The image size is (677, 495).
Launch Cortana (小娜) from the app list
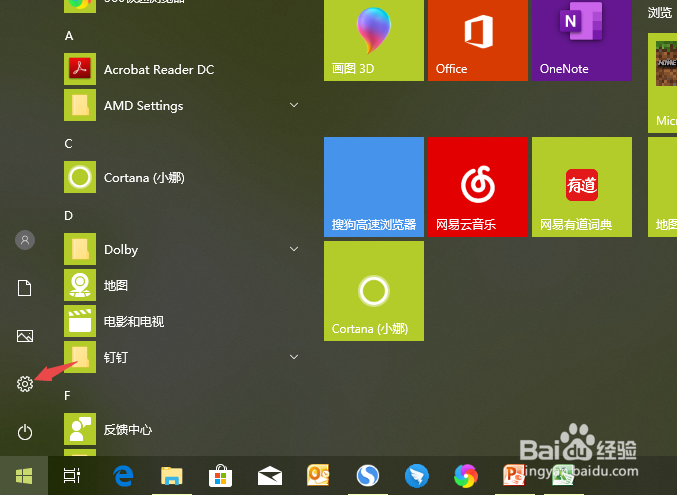click(x=182, y=177)
